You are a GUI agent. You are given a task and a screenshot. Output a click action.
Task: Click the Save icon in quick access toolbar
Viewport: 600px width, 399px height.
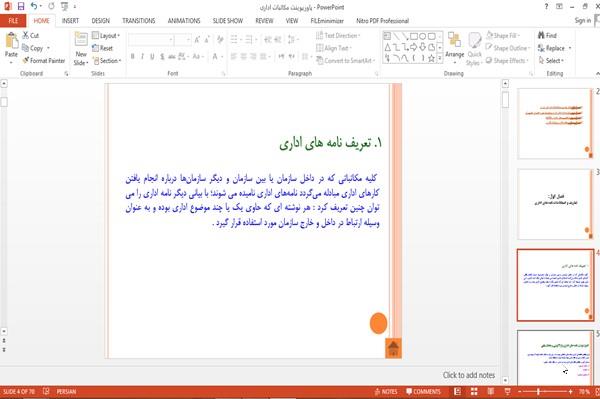coord(21,7)
